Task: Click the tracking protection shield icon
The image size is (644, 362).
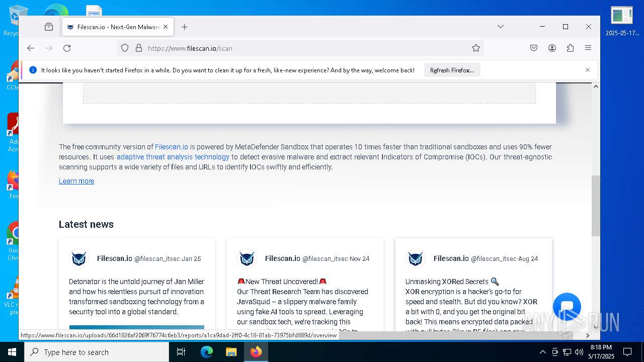Action: [125, 48]
